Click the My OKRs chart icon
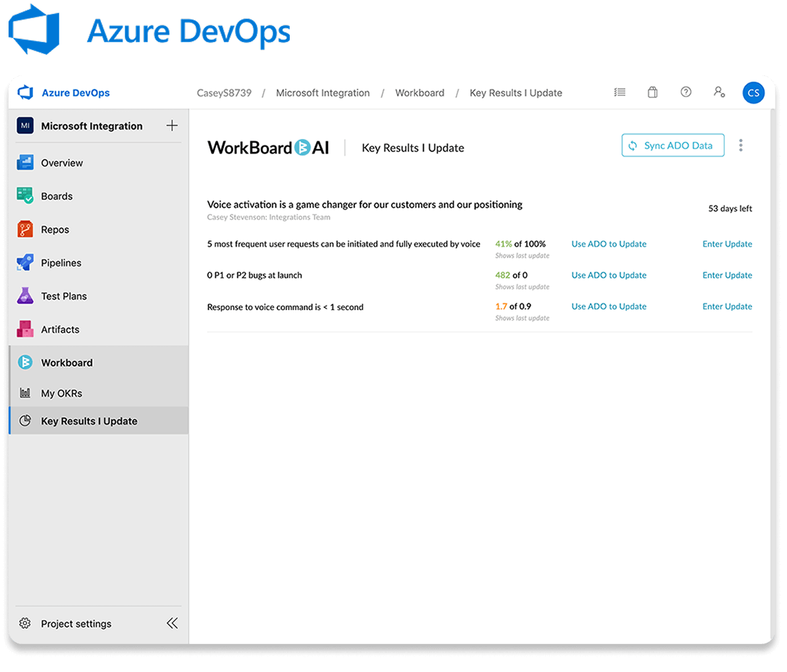The image size is (787, 672). pos(25,393)
